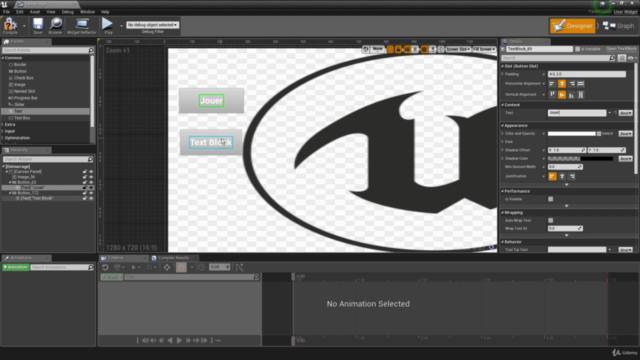Click the timeline Track add button
640x360 pixels.
click(x=111, y=277)
